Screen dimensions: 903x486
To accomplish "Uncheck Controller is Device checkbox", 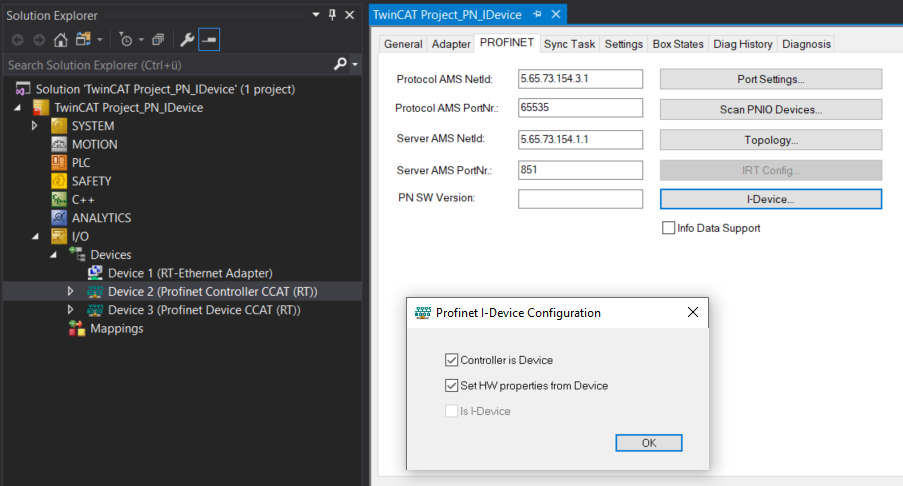I will tap(452, 360).
